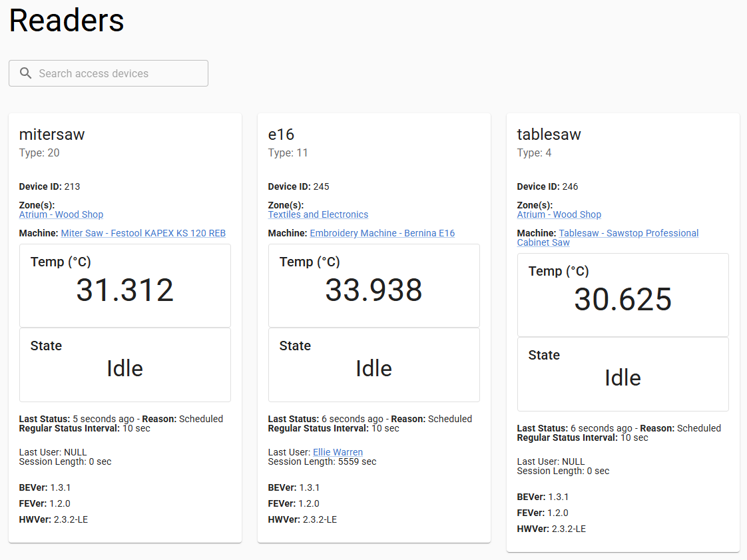Click the Idle state panel on e16

[x=373, y=365]
